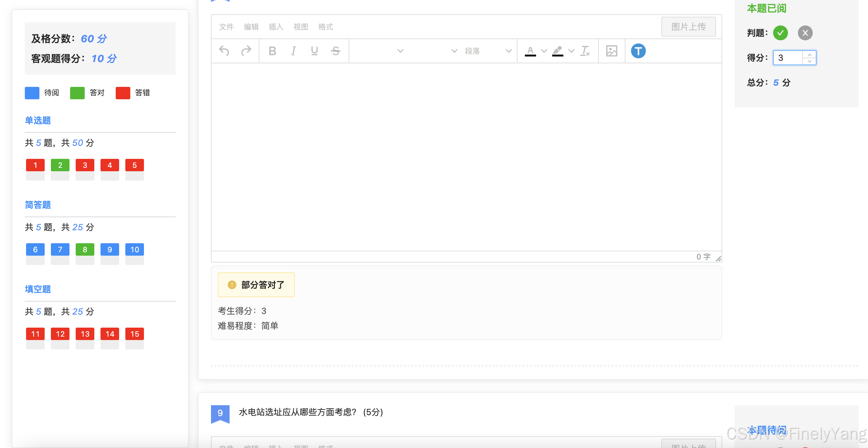Click the 图片上传 button
The width and height of the screenshot is (868, 448).
pos(688,27)
